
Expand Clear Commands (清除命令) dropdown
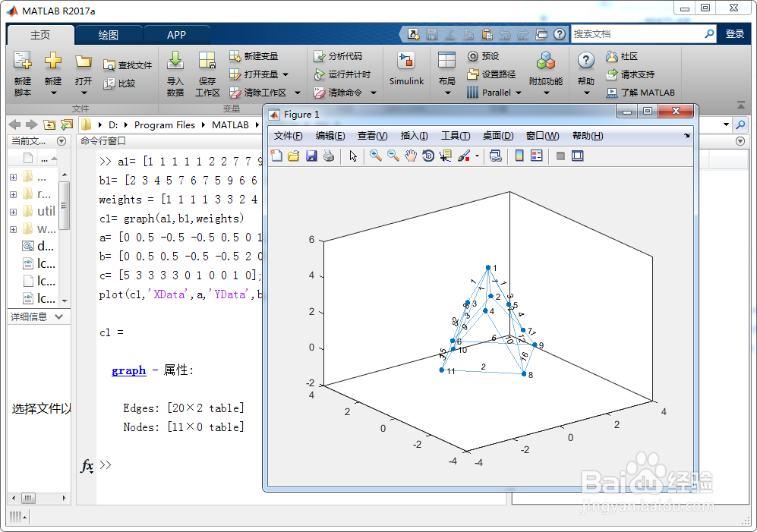coord(374,92)
